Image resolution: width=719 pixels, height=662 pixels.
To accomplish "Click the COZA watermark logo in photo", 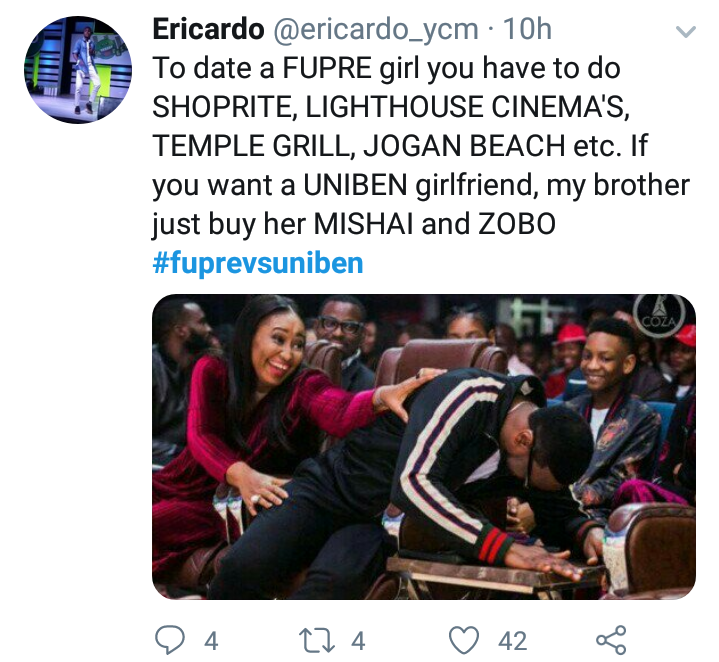I will 659,315.
